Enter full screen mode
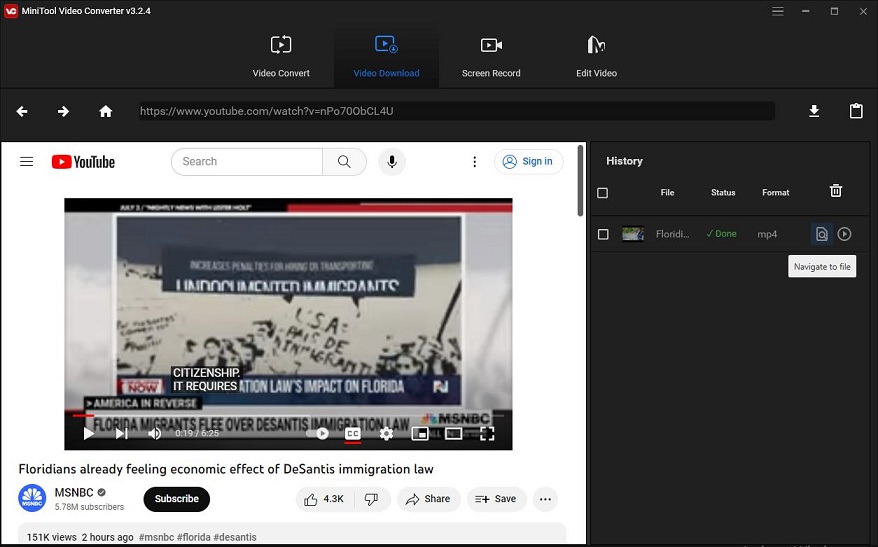The image size is (878, 547). point(487,433)
